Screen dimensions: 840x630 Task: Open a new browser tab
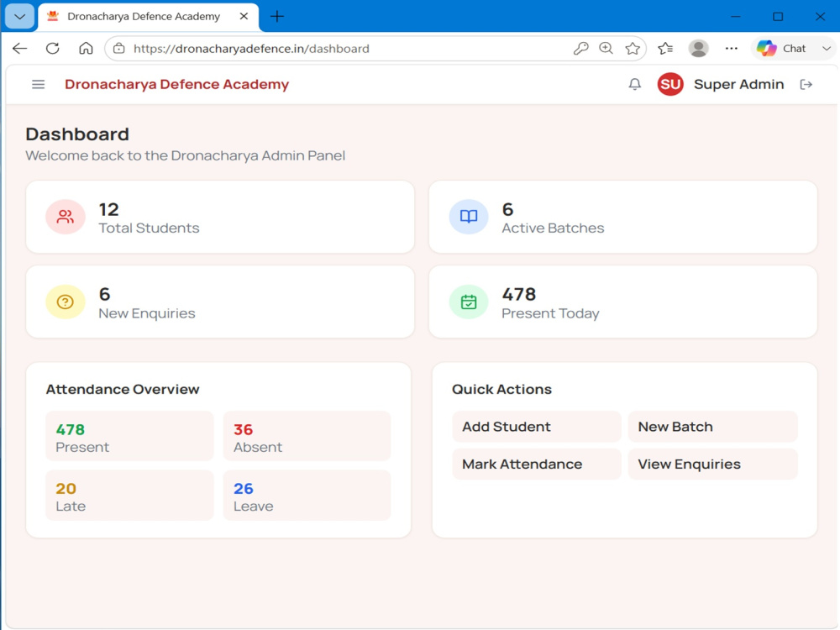[x=277, y=17]
